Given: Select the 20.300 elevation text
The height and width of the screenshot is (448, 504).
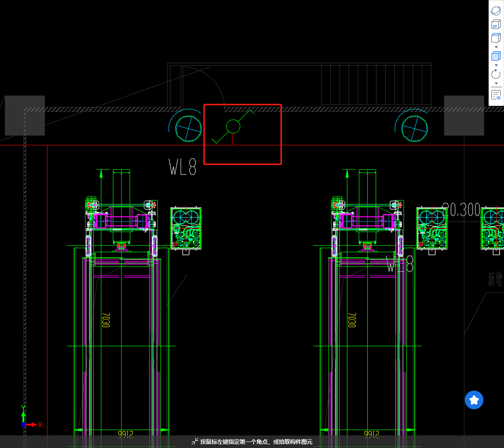Looking at the screenshot, I should click(461, 210).
